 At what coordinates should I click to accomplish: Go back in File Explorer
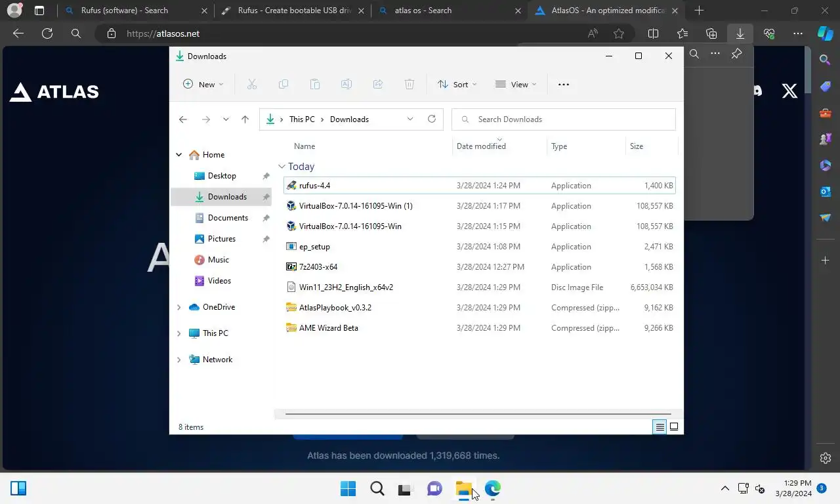183,119
